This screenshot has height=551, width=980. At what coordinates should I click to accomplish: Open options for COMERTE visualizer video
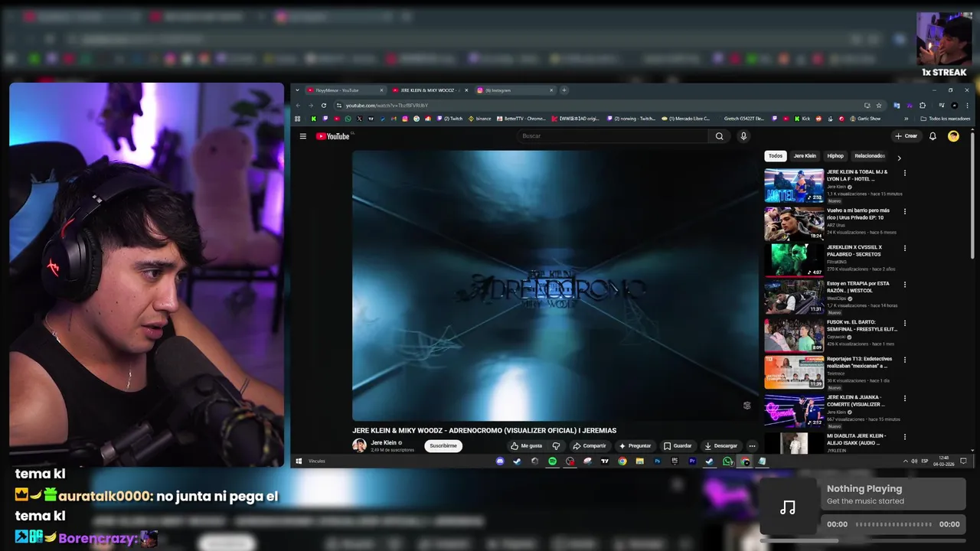(905, 398)
